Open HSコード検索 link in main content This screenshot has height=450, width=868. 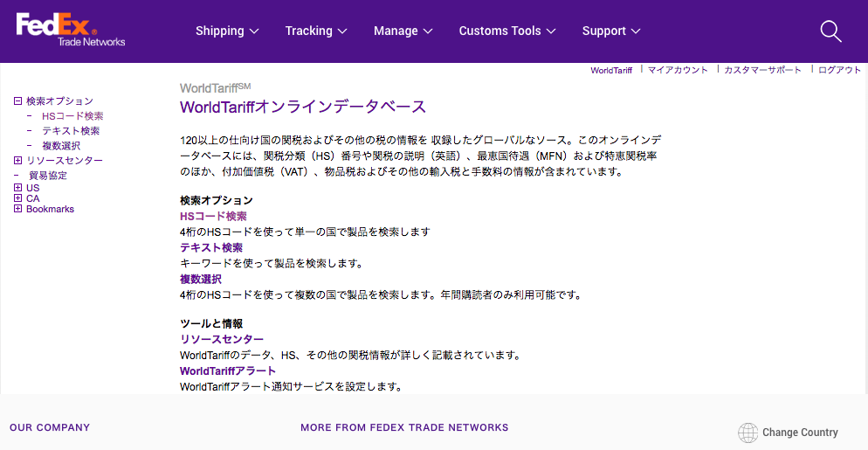[x=213, y=216]
